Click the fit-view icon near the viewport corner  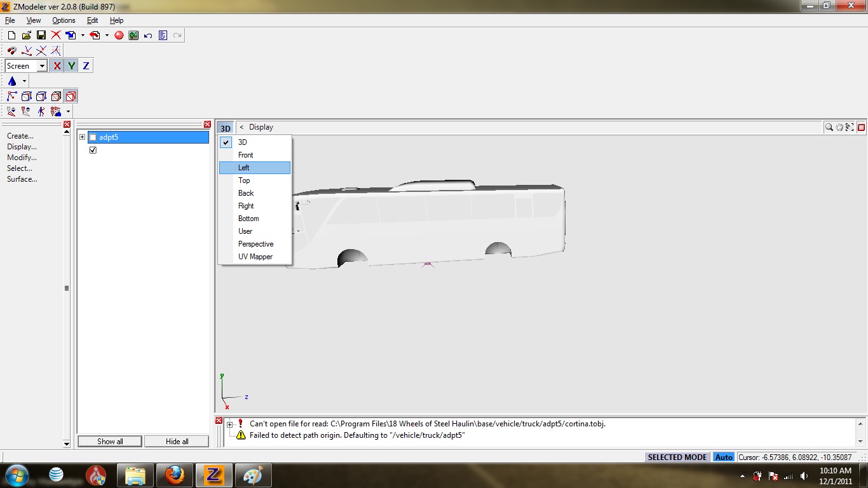pyautogui.click(x=850, y=127)
